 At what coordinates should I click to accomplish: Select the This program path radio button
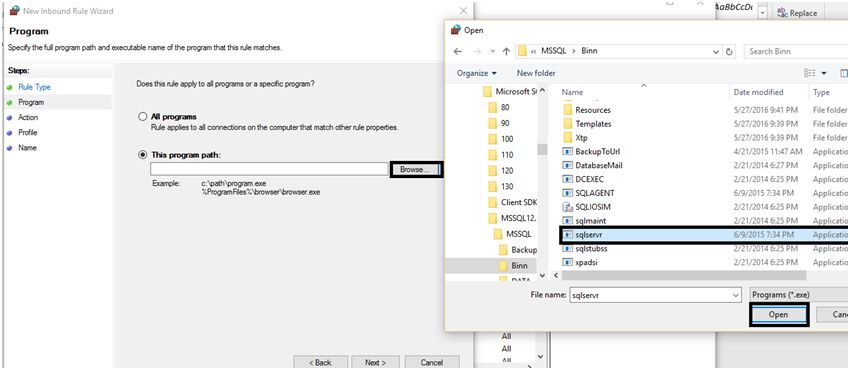(x=143, y=155)
